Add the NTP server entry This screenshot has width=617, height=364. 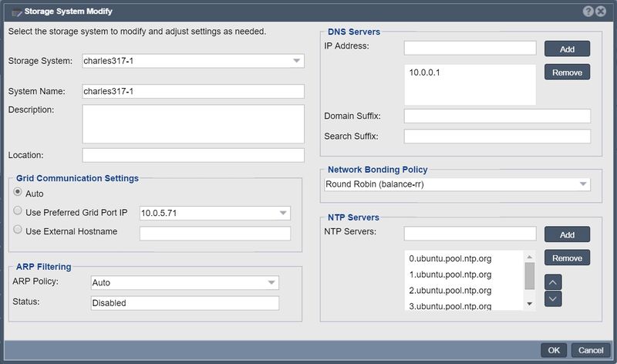tap(567, 234)
